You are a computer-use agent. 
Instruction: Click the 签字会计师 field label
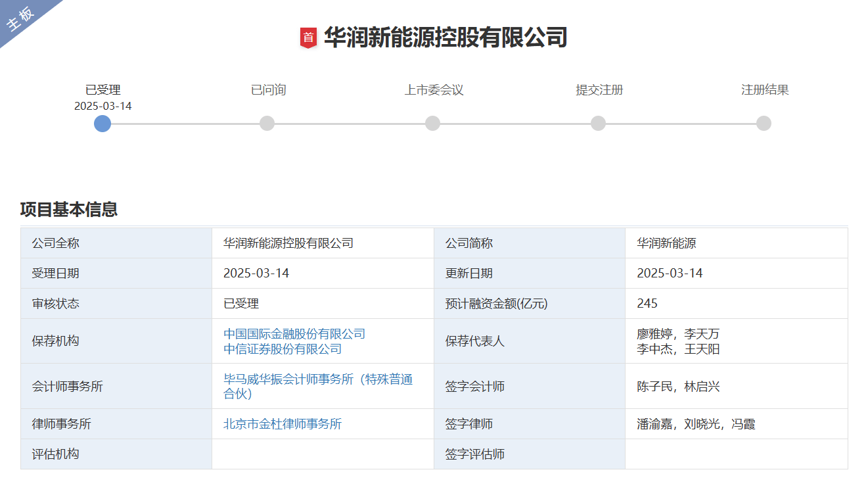[x=475, y=387]
